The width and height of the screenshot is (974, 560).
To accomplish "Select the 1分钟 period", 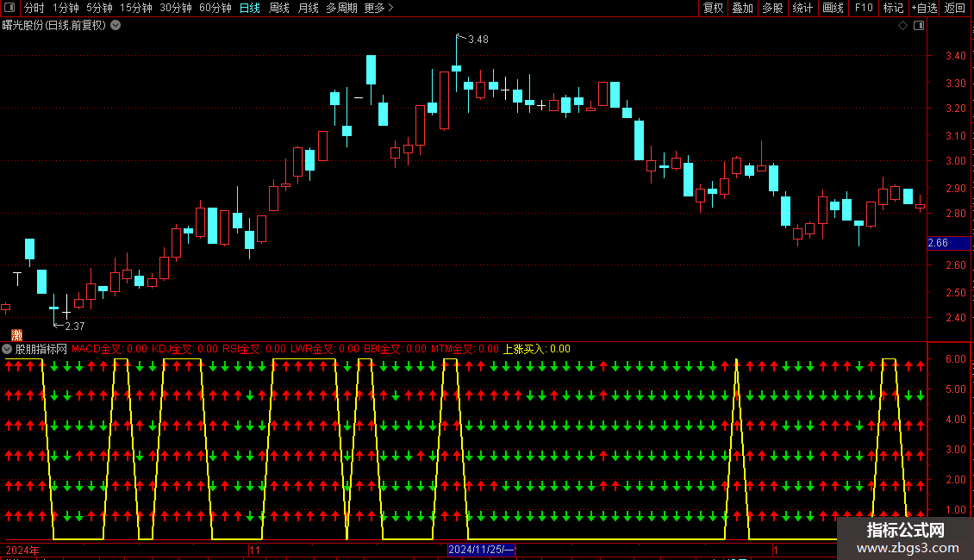I will (x=66, y=8).
